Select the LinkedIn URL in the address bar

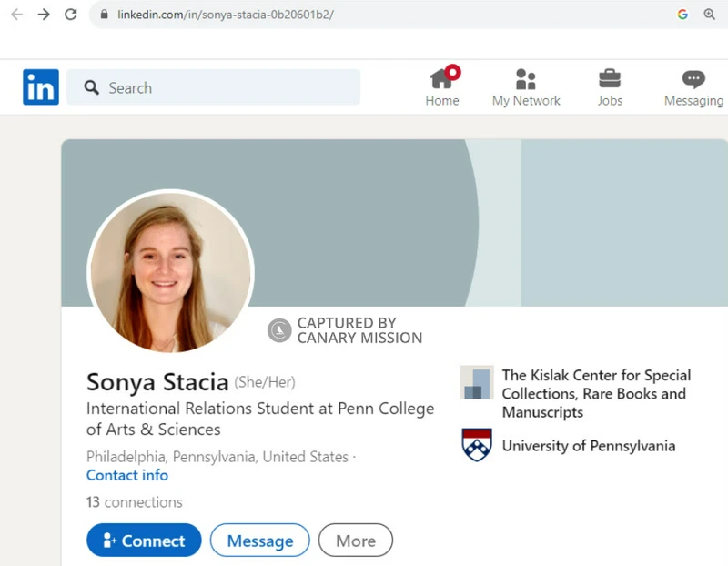click(x=226, y=15)
